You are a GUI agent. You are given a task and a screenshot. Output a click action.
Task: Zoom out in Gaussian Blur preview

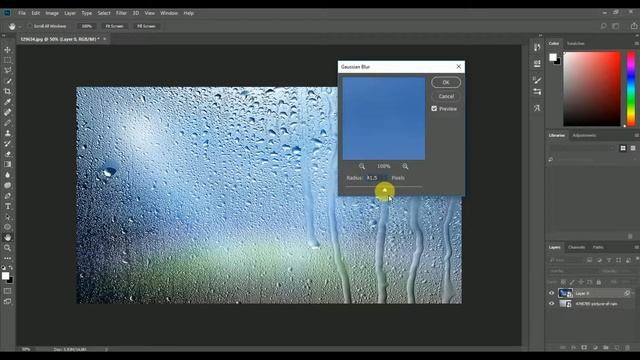pyautogui.click(x=362, y=166)
